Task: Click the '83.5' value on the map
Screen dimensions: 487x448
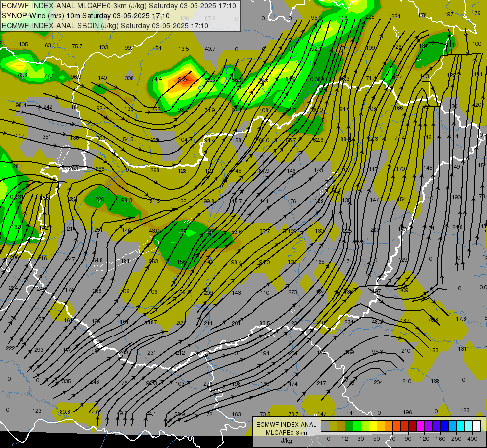Action: tap(264, 323)
